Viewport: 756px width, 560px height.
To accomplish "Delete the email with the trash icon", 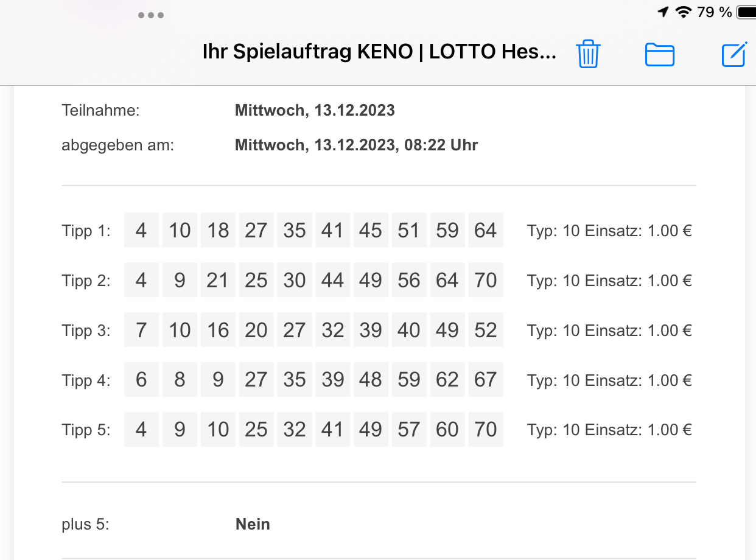I will [x=588, y=54].
